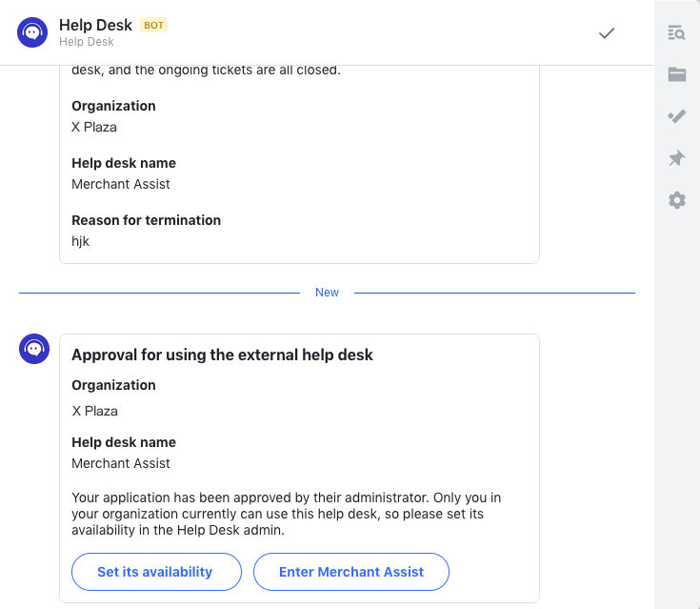The height and width of the screenshot is (609, 700).
Task: Show pinned messages via the pin icon
Action: pyautogui.click(x=677, y=158)
